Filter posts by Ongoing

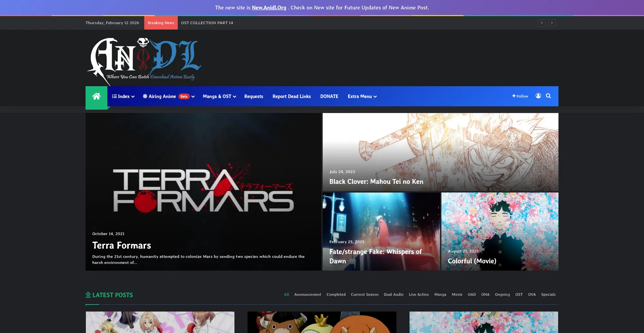tap(502, 294)
